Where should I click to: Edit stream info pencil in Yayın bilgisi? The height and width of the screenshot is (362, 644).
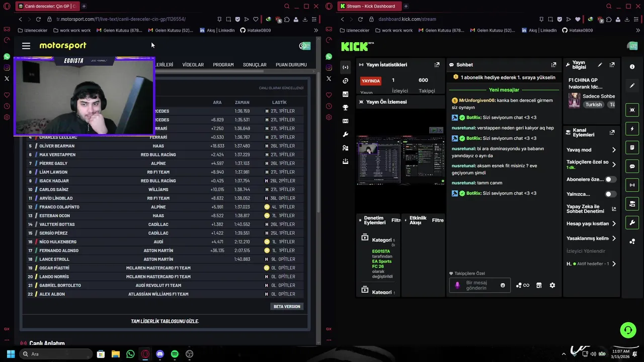point(600,65)
